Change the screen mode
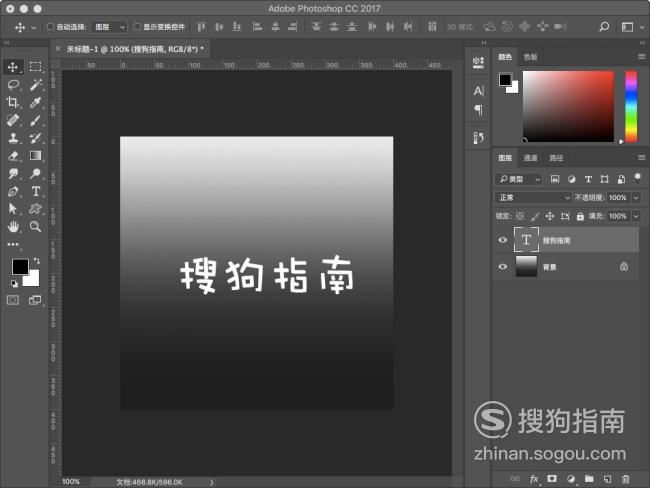 (35, 300)
